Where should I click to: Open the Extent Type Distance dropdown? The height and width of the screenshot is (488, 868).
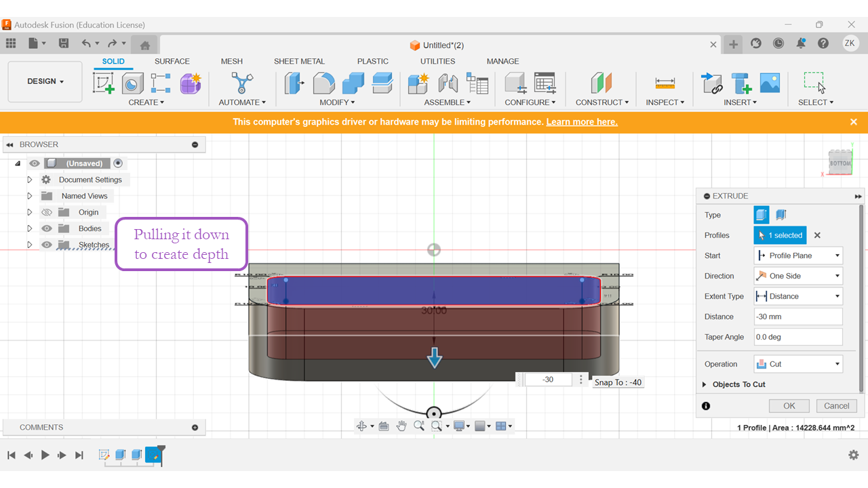[x=798, y=296]
